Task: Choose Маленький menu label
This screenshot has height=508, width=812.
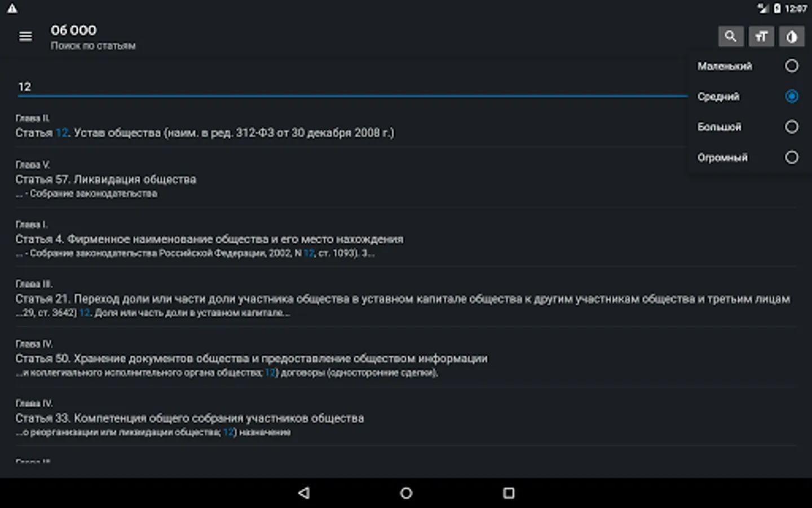Action: click(x=725, y=67)
